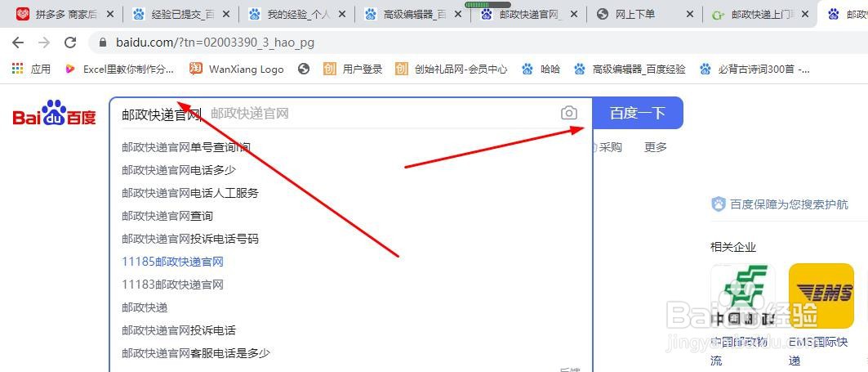Click the globe bookmark icon
This screenshot has width=868, height=372.
(x=304, y=69)
